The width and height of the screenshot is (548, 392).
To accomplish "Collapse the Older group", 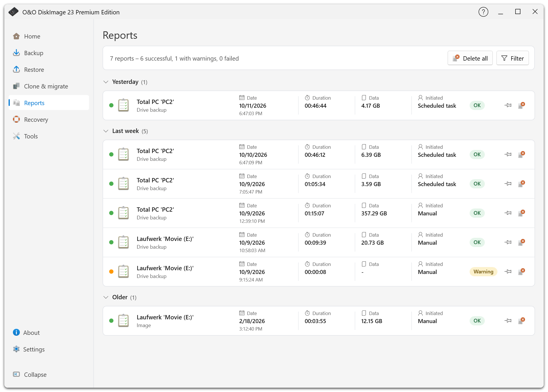I will [106, 298].
